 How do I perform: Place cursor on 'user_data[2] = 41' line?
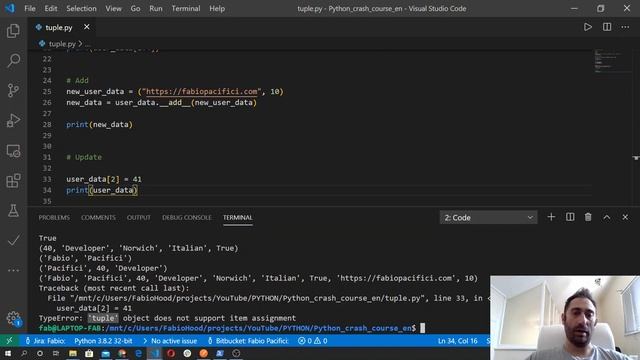[104, 179]
